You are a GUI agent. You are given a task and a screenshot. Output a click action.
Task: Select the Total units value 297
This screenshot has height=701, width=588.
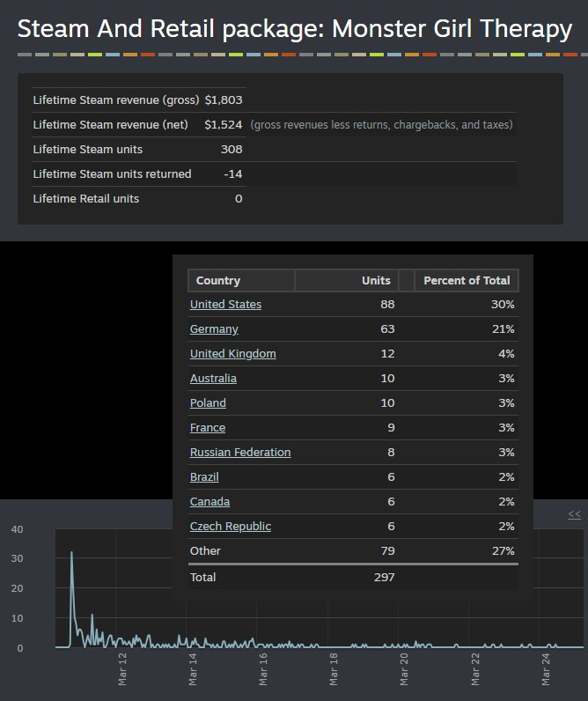tap(385, 577)
